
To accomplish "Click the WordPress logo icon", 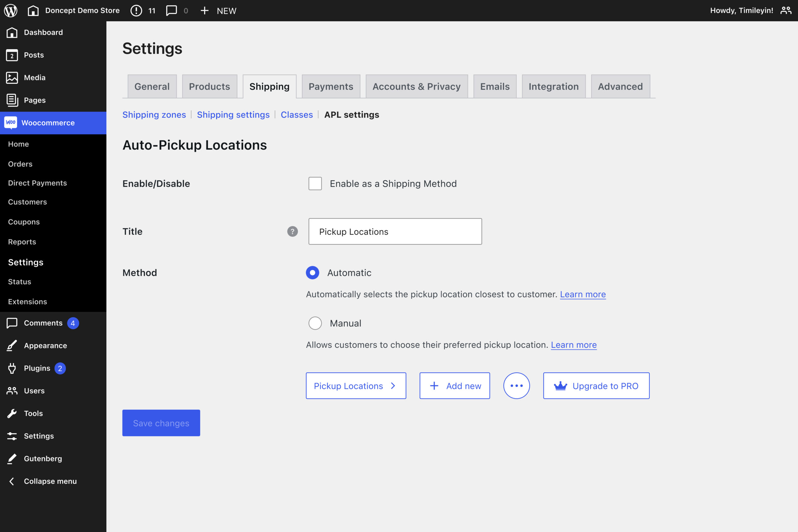I will point(11,11).
